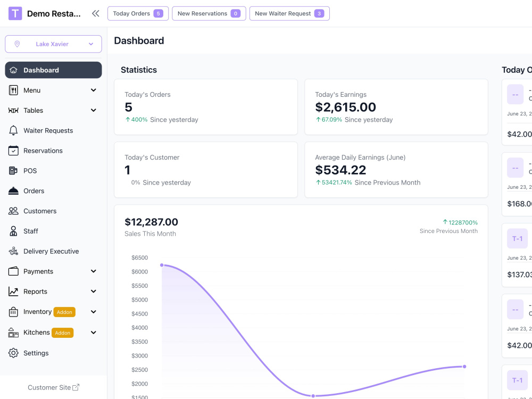Click the Average Daily Earnings (June) card
Screen dimensions: 532x399
[396, 170]
